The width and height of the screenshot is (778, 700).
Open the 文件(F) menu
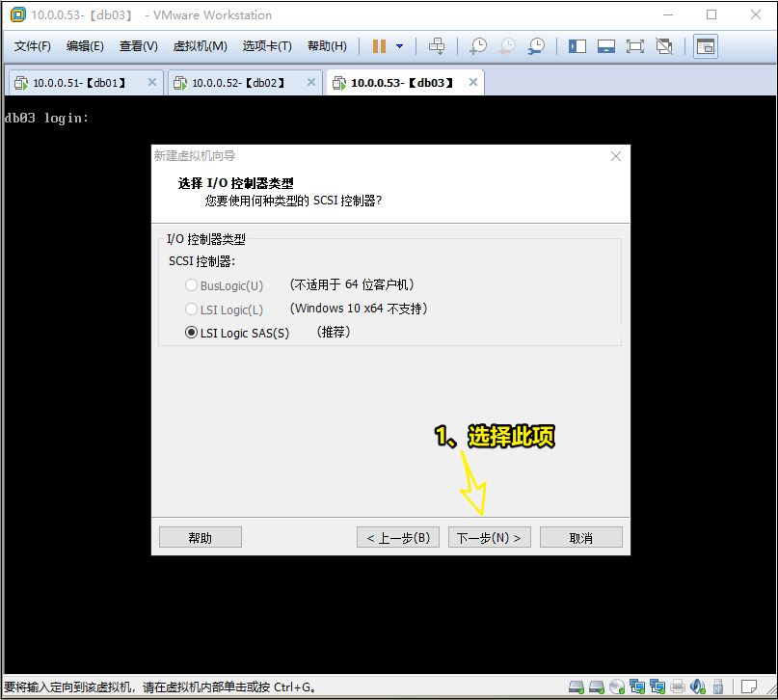[x=32, y=46]
